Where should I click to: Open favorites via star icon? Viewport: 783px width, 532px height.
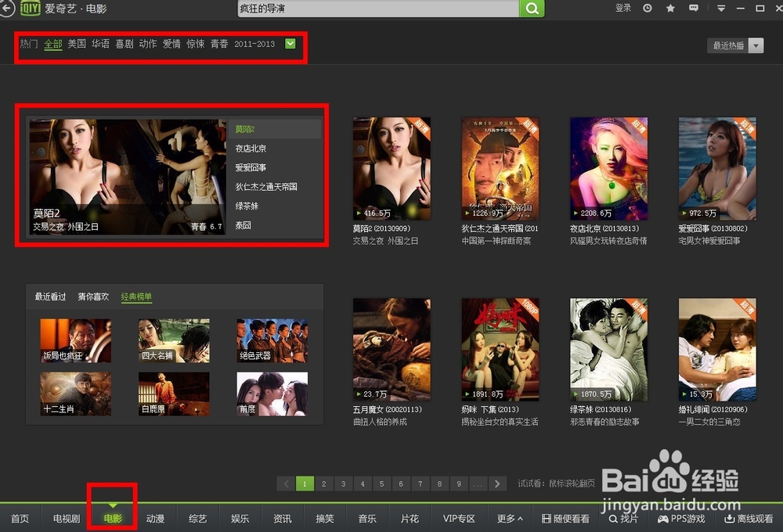point(669,9)
